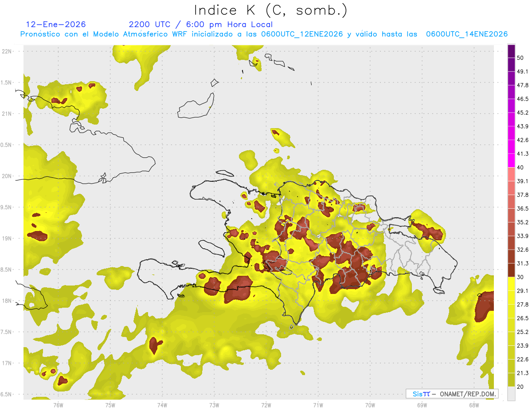Click the '71W' longitude label
This screenshot has height=411, width=532.
click(318, 404)
